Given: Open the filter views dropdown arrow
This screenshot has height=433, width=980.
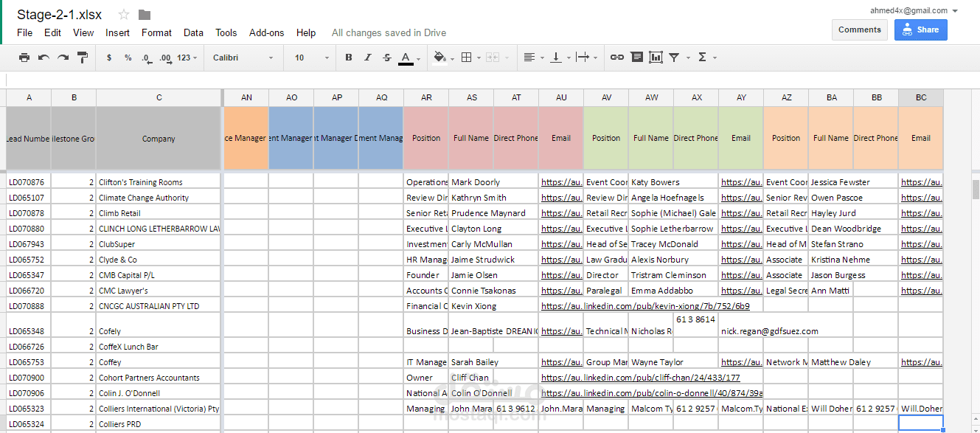Looking at the screenshot, I should pos(688,58).
